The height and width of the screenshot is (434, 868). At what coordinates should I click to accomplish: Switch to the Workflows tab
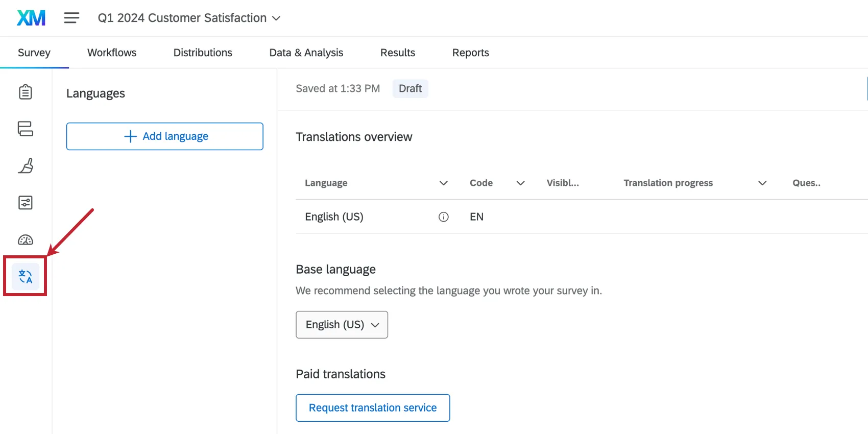112,53
